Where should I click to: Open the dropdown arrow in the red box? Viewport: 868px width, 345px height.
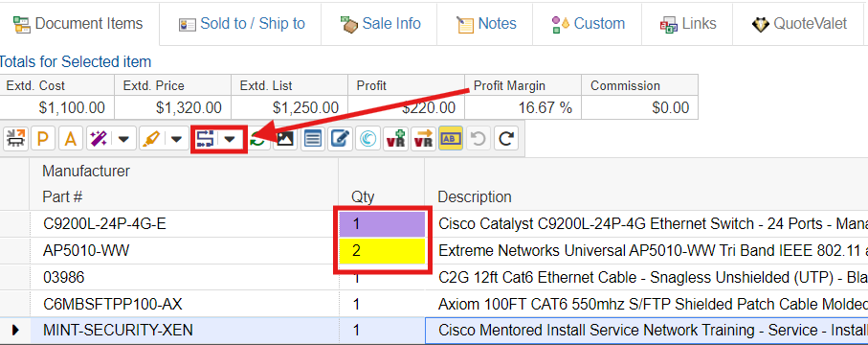coord(229,139)
